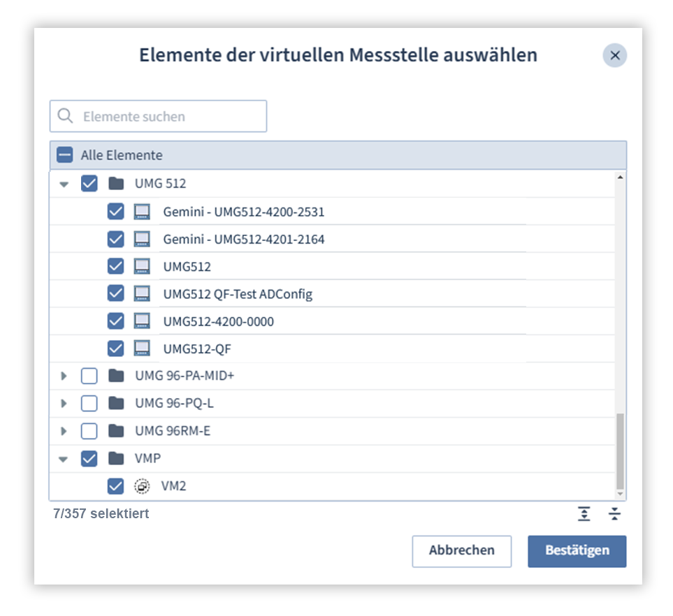The width and height of the screenshot is (673, 616).
Task: Click the UMG 512 folder icon
Action: [x=116, y=184]
